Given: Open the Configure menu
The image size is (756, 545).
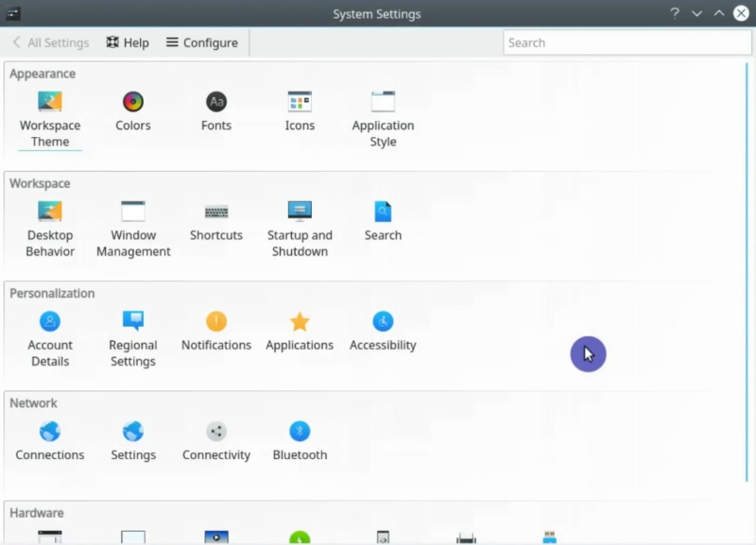Looking at the screenshot, I should click(x=202, y=43).
